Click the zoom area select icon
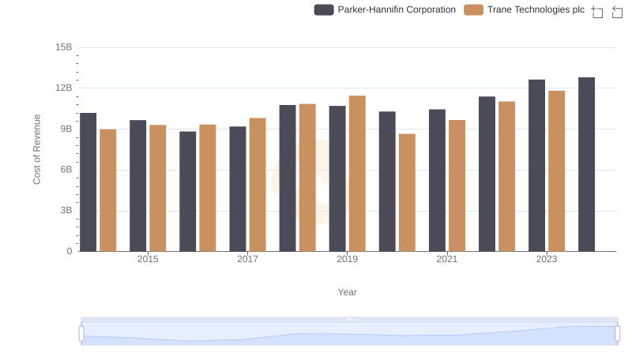This screenshot has height=364, width=632. point(597,12)
